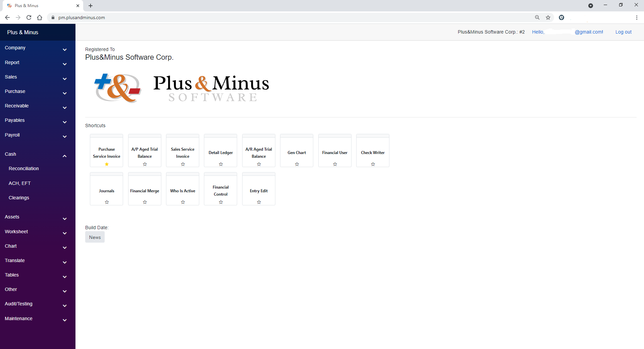Click the News button
Viewport: 644px width, 349px height.
[95, 237]
